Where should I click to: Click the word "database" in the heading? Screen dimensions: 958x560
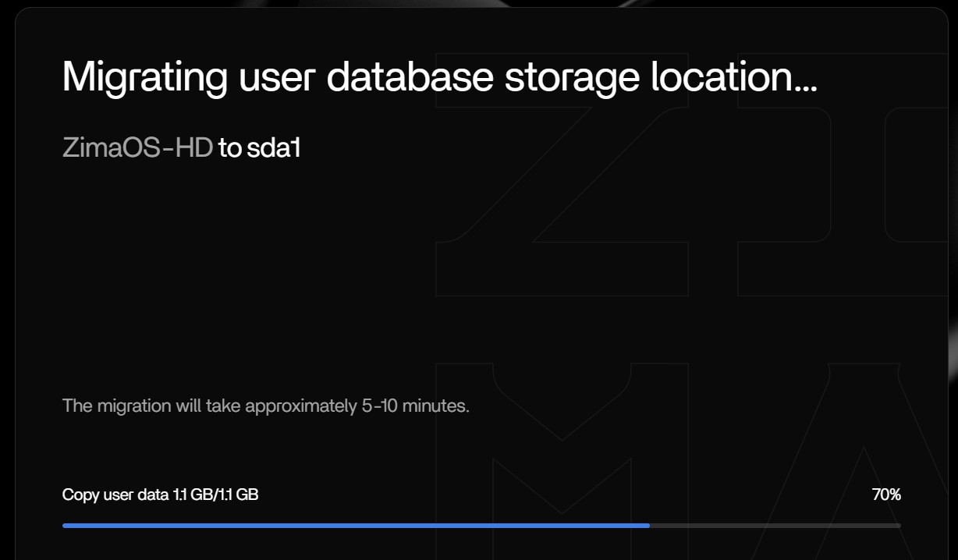tap(410, 76)
